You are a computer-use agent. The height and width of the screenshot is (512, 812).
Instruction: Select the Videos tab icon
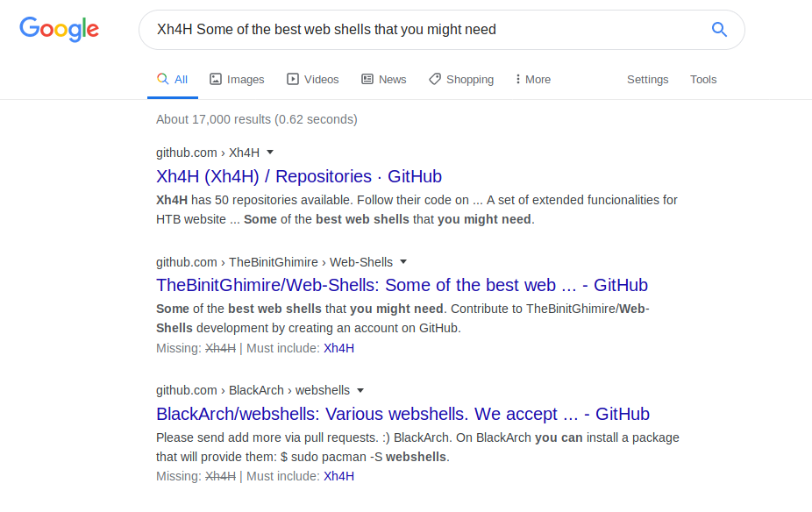(x=293, y=79)
